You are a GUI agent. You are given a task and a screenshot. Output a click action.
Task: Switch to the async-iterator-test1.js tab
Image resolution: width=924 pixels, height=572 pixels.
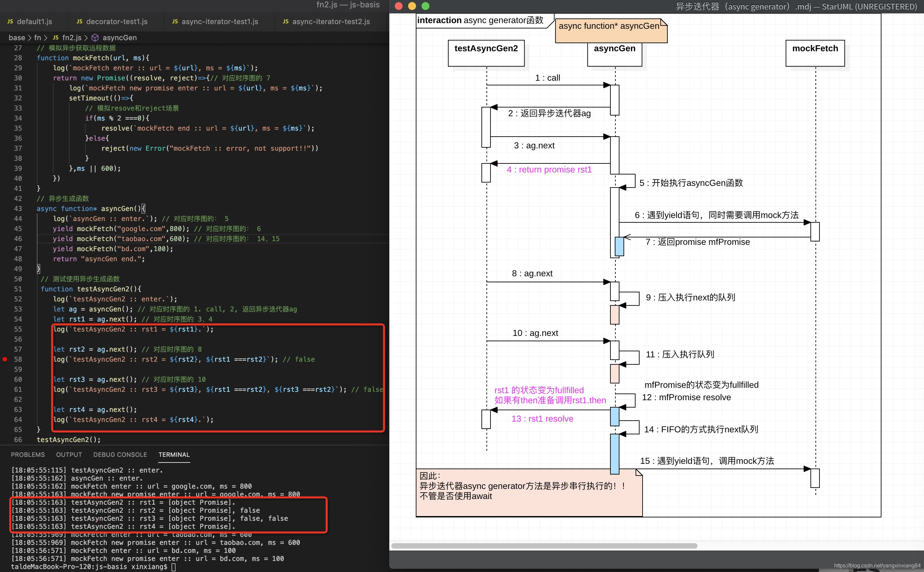click(219, 21)
